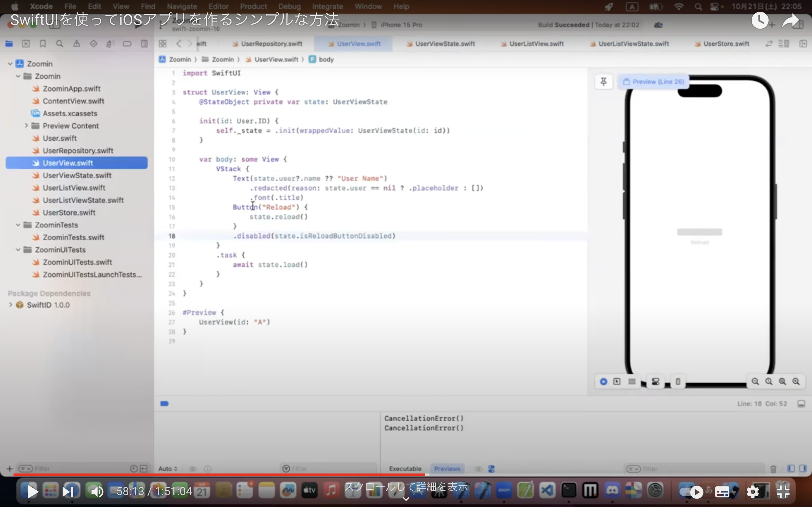
Task: Select the Executable console filter button
Action: pyautogui.click(x=405, y=469)
